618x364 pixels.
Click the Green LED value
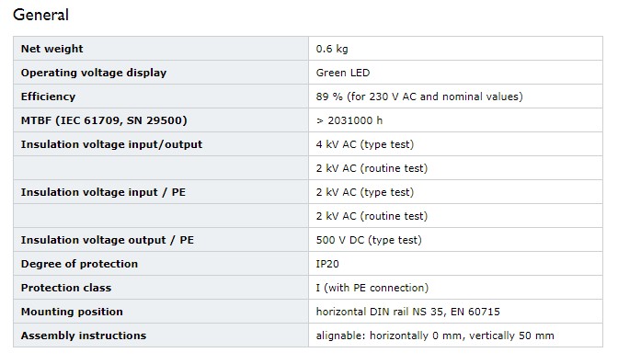tap(343, 73)
